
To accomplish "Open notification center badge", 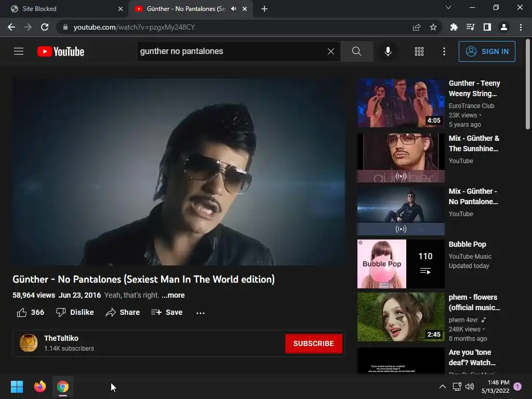I will 517,387.
